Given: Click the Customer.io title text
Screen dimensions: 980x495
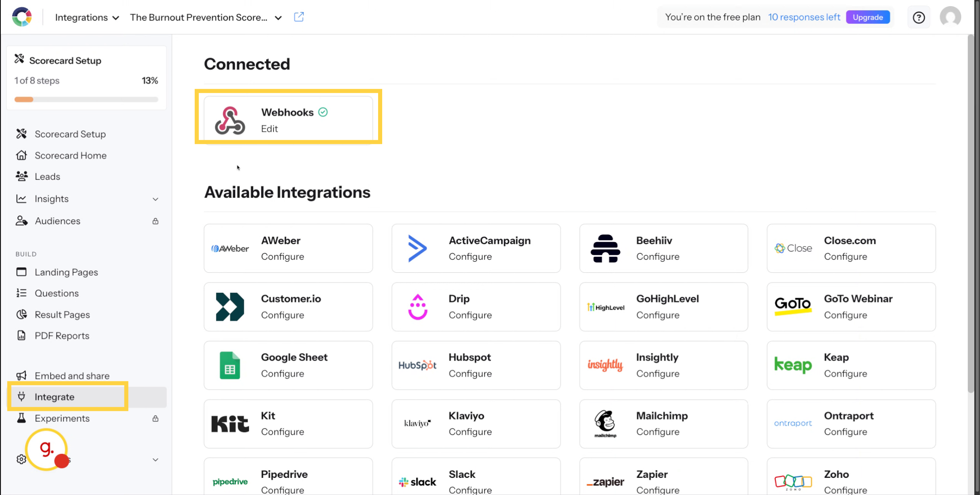Looking at the screenshot, I should [291, 299].
